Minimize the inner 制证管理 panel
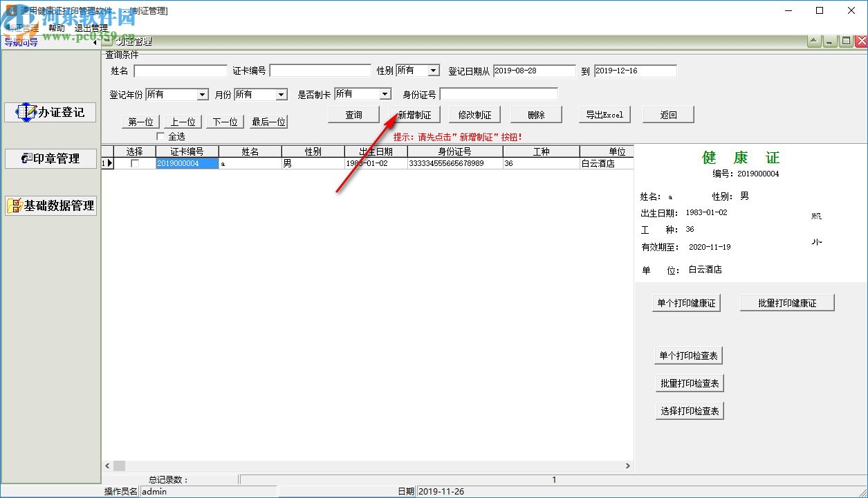This screenshot has height=498, width=868. pos(830,41)
